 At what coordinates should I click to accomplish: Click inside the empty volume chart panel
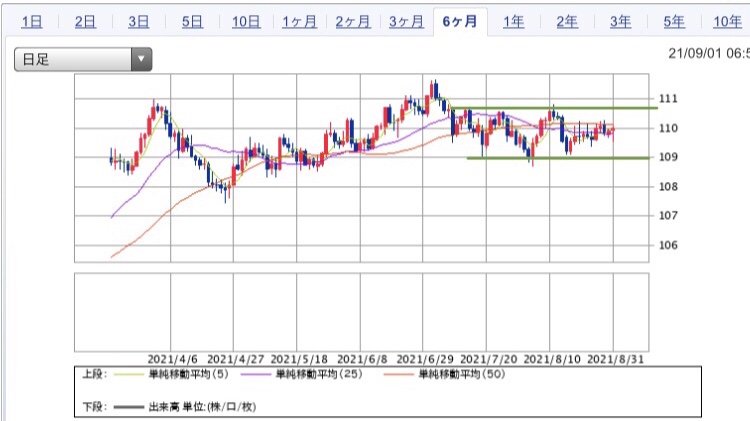(x=362, y=312)
